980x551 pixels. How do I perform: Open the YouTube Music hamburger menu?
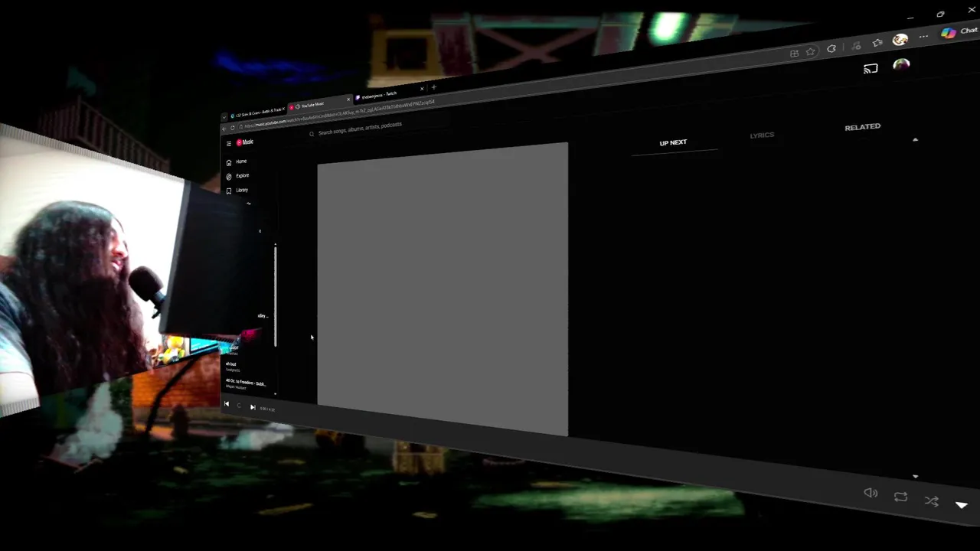click(228, 144)
